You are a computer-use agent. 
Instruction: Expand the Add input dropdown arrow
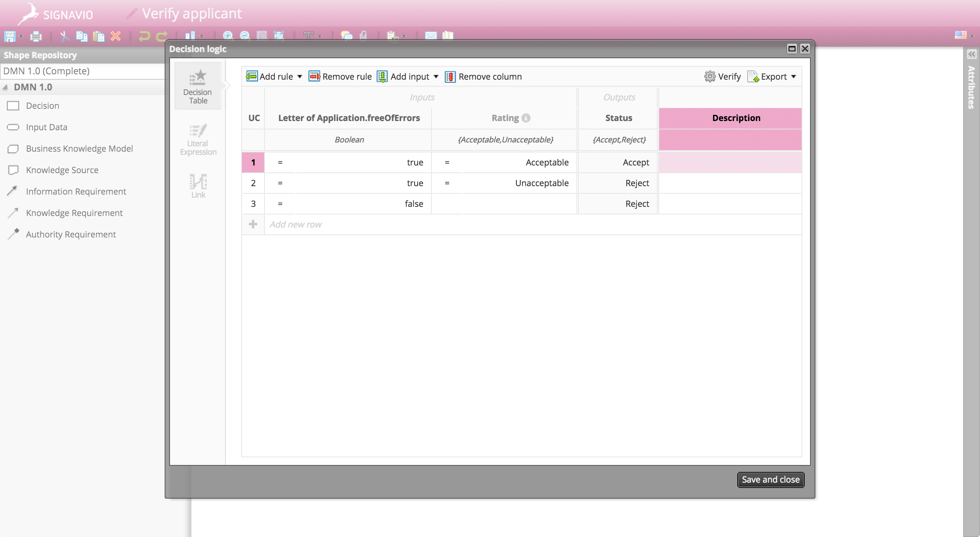436,76
